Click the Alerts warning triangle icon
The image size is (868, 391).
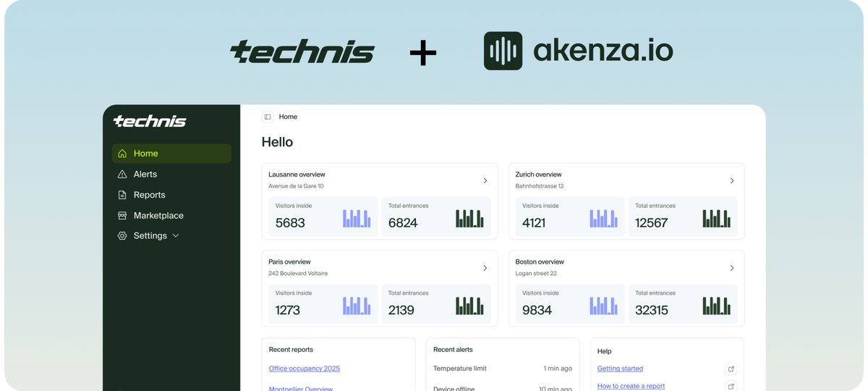tap(122, 175)
